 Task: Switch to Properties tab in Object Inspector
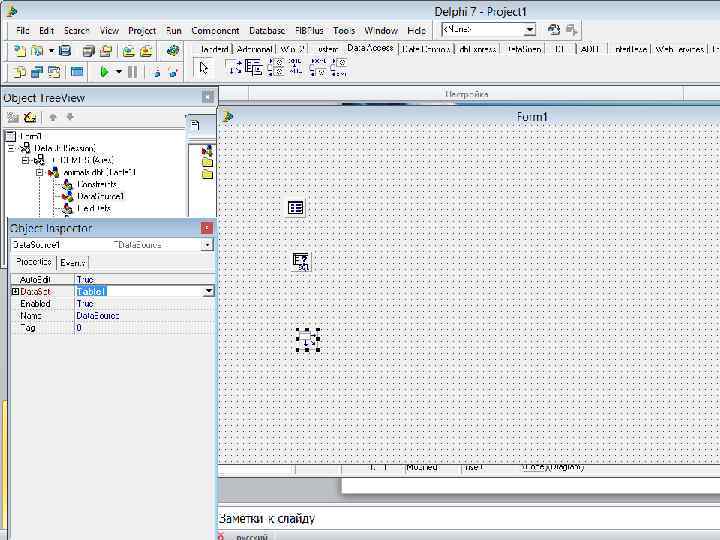coord(34,262)
